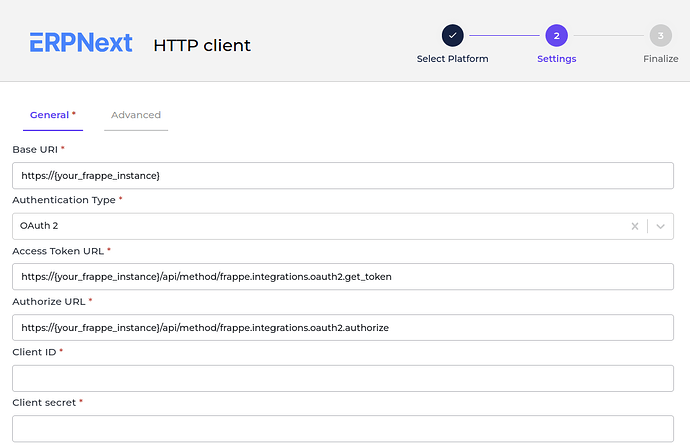The height and width of the screenshot is (448, 690).
Task: Click the Authorize URL label
Action: pyautogui.click(x=49, y=302)
